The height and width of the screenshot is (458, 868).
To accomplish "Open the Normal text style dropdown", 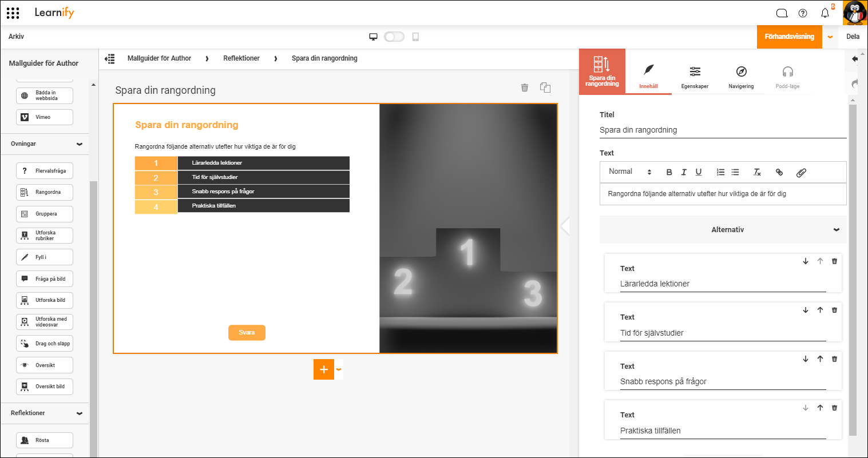I will pyautogui.click(x=630, y=172).
